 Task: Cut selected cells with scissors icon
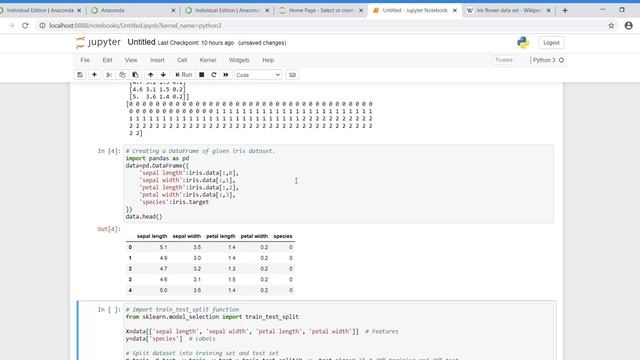(109, 75)
